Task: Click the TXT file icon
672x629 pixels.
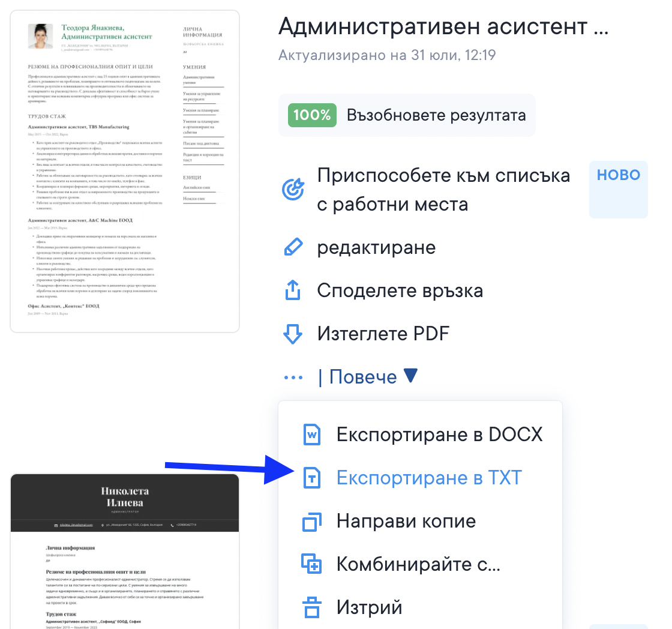Action: click(312, 478)
